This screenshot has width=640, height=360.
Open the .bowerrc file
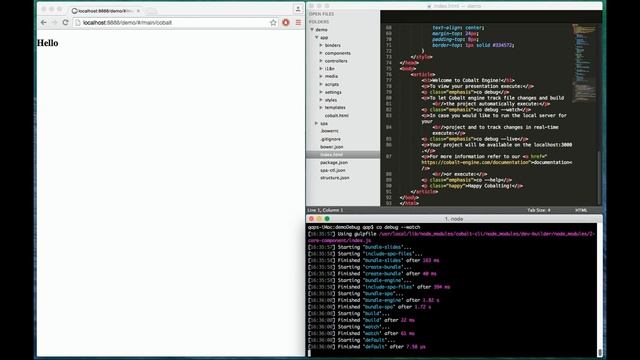pos(329,131)
